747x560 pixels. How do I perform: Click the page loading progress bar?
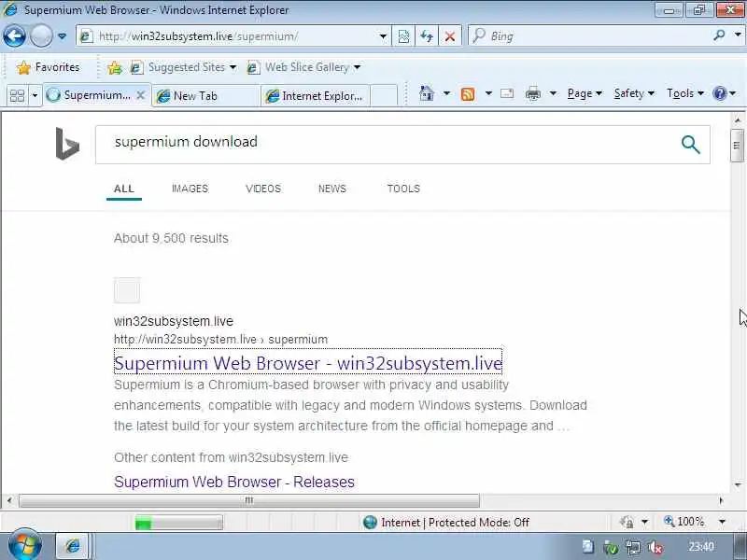[x=178, y=523]
